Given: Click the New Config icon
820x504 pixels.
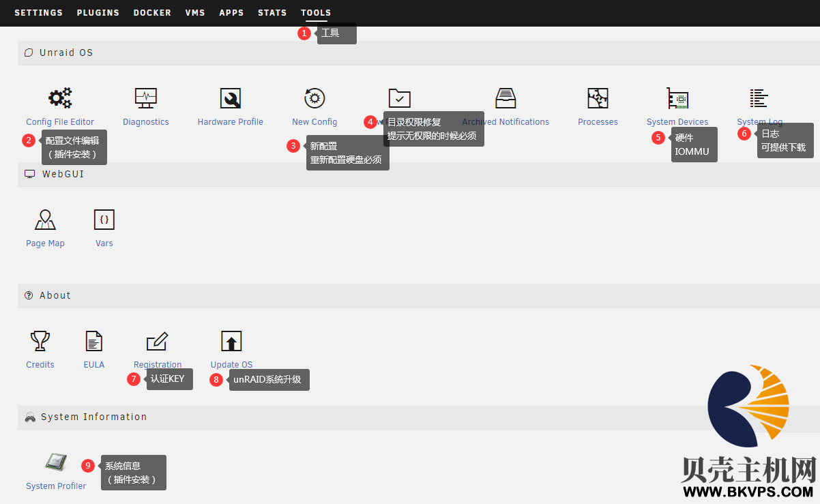Looking at the screenshot, I should (314, 98).
